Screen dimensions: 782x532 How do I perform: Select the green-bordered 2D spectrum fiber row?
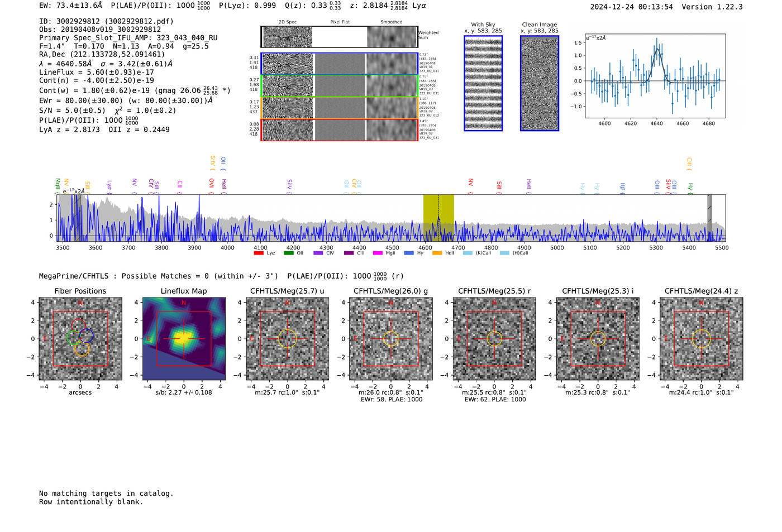(339, 86)
